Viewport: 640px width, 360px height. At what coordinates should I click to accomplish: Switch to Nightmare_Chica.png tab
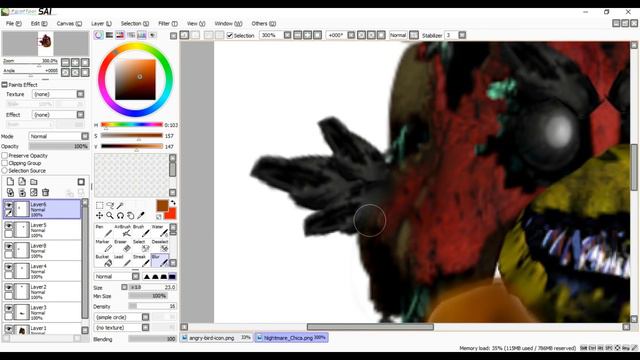291,338
